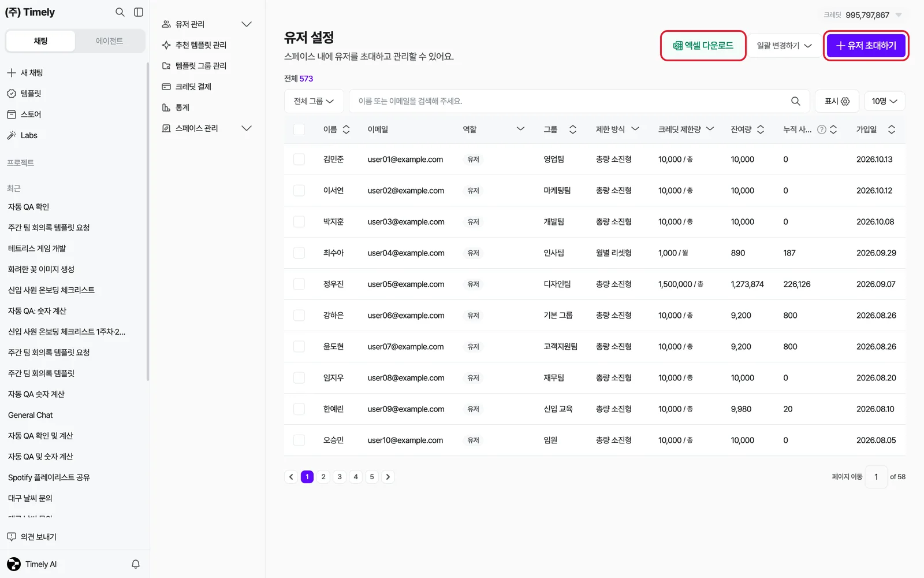This screenshot has height=578, width=924.
Task: Open the 전체 그룹 dropdown
Action: pyautogui.click(x=314, y=101)
